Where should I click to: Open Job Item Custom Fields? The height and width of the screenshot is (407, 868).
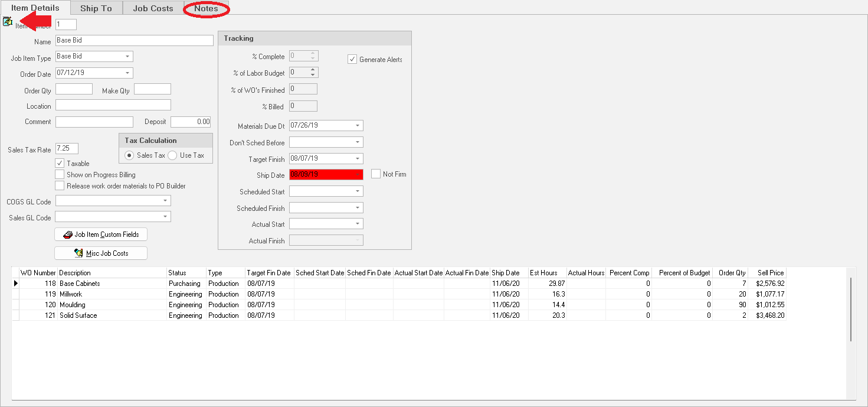(x=101, y=235)
